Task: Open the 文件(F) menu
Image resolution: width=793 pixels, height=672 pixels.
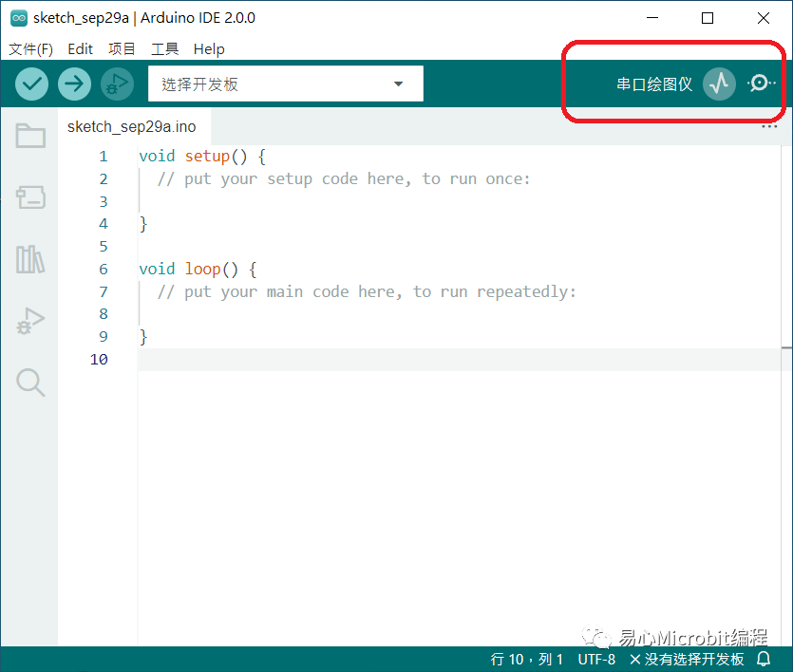Action: [x=30, y=49]
